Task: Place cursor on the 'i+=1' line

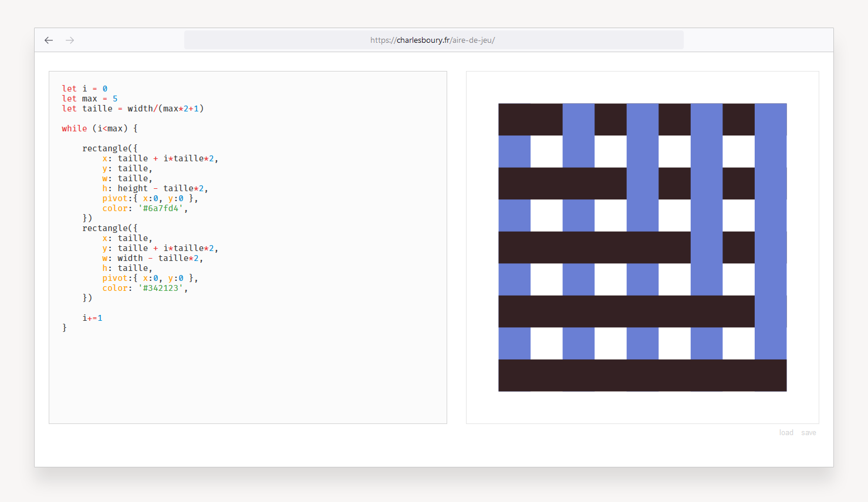Action: (x=92, y=318)
